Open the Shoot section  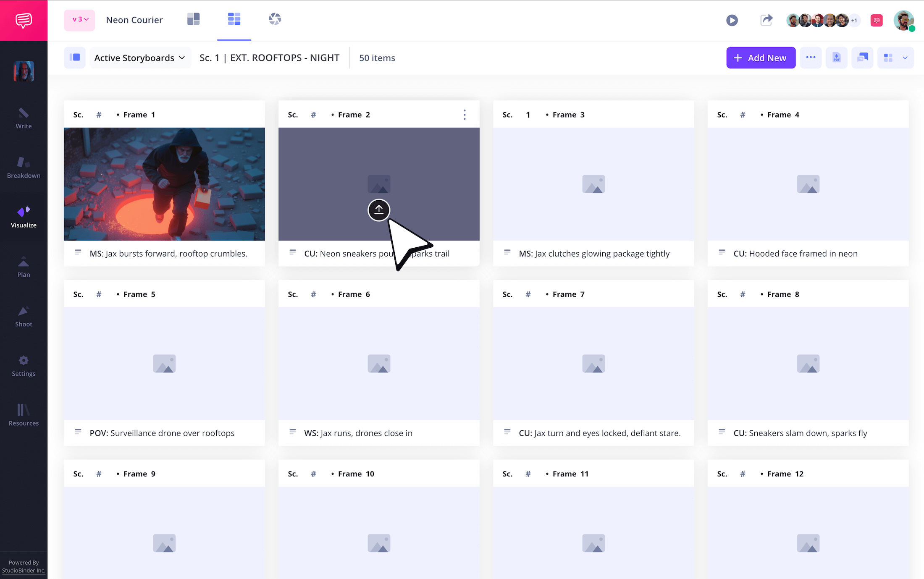pyautogui.click(x=24, y=316)
